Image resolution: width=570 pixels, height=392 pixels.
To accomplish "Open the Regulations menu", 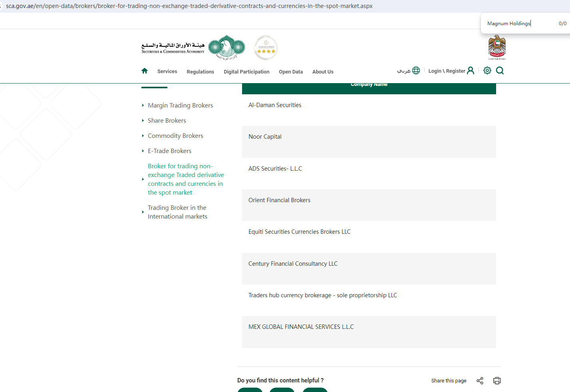I will [x=200, y=72].
